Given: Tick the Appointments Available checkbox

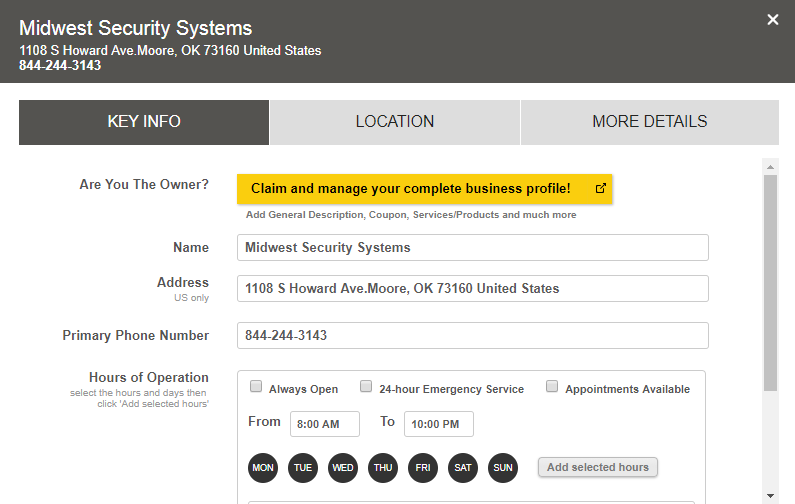Looking at the screenshot, I should pos(552,387).
